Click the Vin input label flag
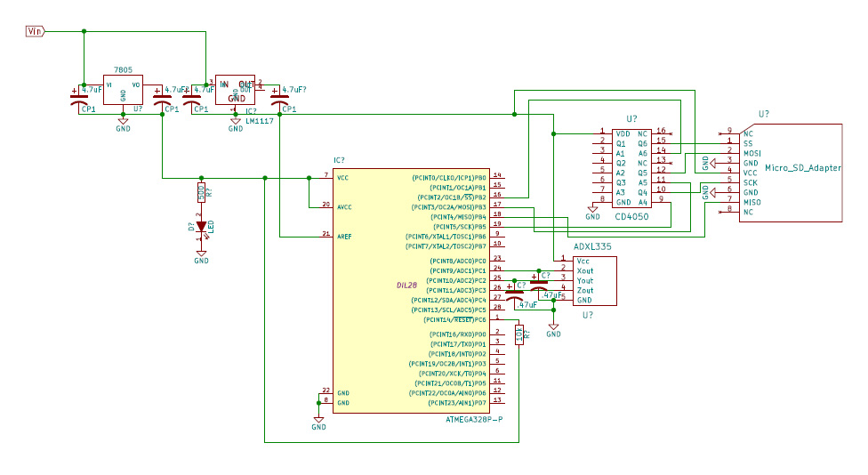Viewport: 868px width, 475px height. 35,31
